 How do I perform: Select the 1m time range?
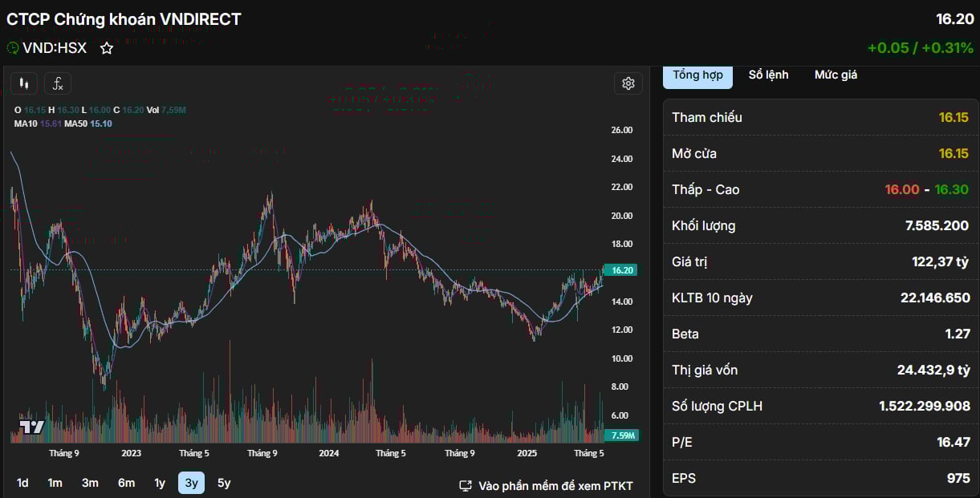pyautogui.click(x=55, y=483)
